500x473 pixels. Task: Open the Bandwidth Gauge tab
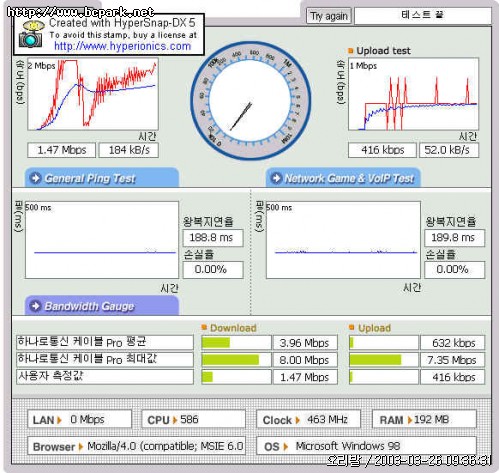point(102,305)
